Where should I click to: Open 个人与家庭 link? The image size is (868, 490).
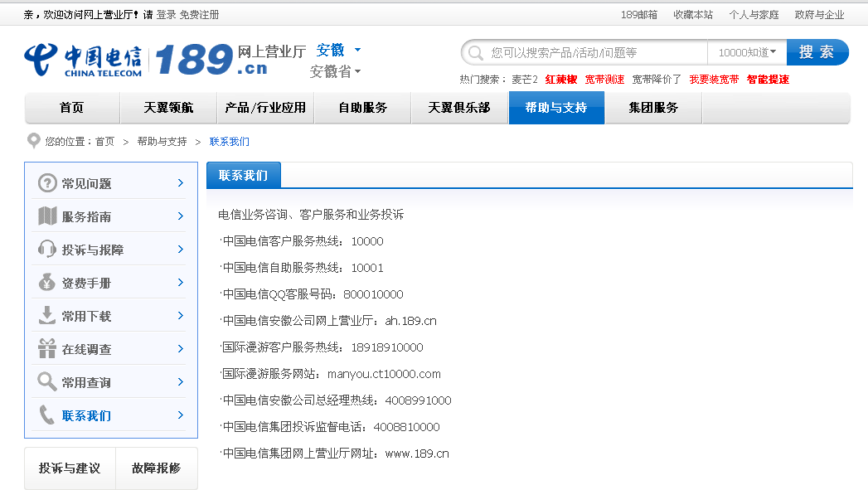[x=754, y=15]
